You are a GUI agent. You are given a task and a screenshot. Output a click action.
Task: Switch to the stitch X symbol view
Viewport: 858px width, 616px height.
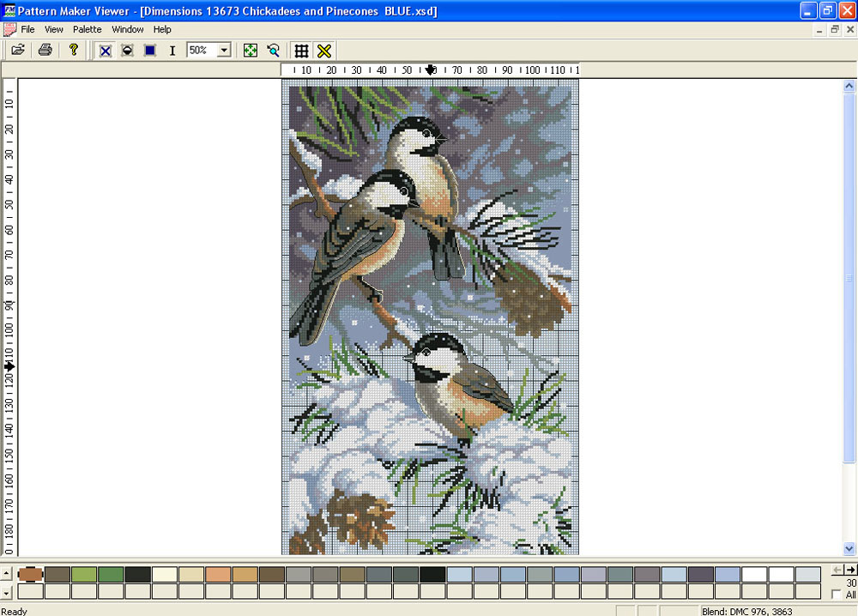(105, 51)
